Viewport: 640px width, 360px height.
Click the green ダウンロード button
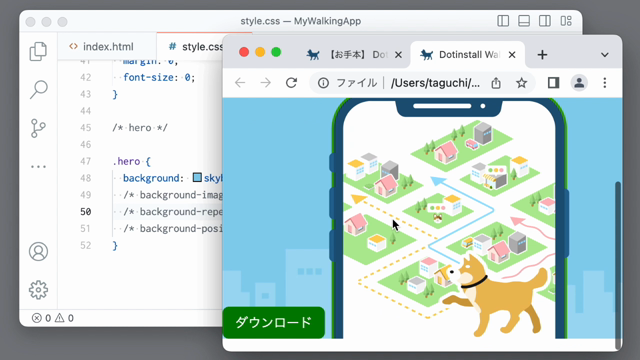coord(273,322)
